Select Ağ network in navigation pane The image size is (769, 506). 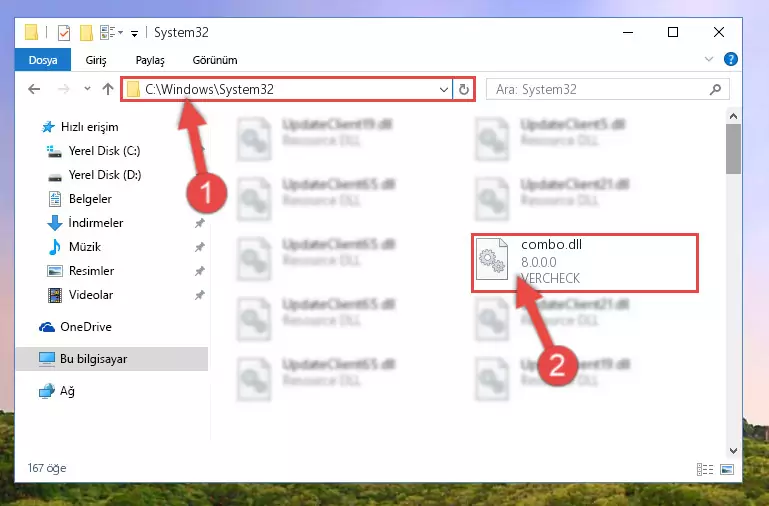click(57, 391)
